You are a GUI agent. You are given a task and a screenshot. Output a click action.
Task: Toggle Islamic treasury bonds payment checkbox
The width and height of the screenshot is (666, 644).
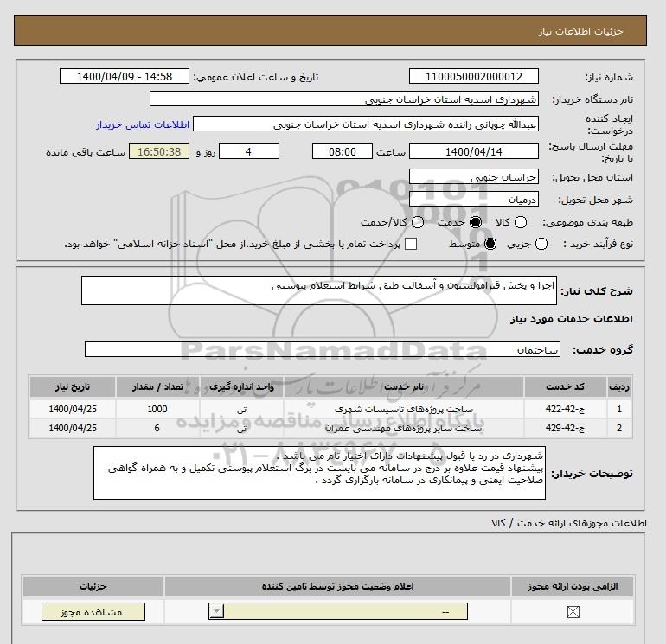[411, 244]
